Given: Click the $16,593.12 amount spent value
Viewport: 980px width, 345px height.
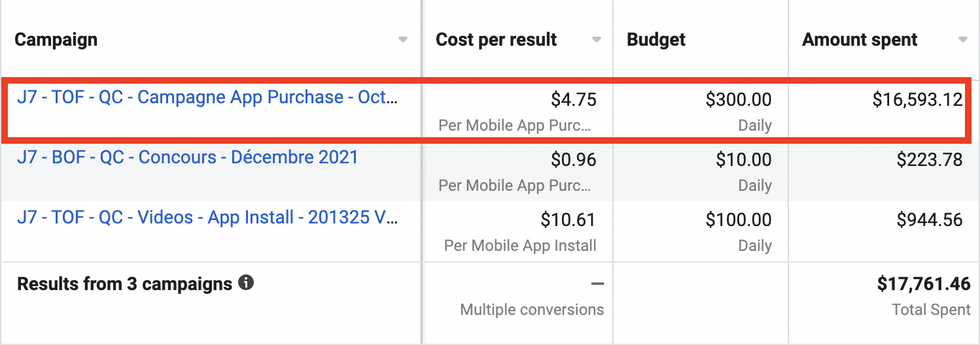Looking at the screenshot, I should point(917,100).
